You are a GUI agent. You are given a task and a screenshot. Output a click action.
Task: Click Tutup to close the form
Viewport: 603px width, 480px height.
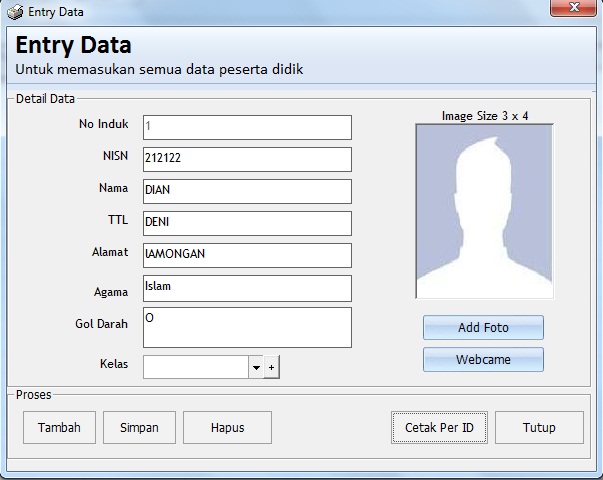point(539,427)
